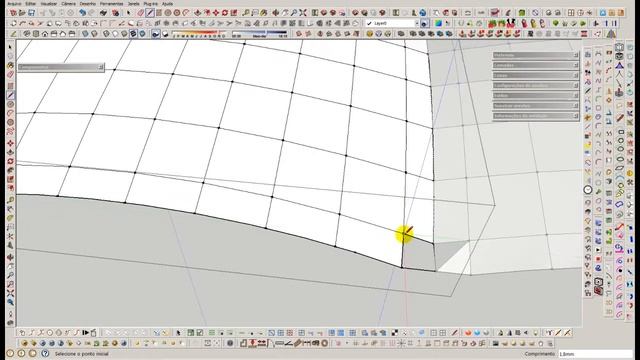Open the Desenho menu
Screen dimensions: 640x360
point(88,3)
